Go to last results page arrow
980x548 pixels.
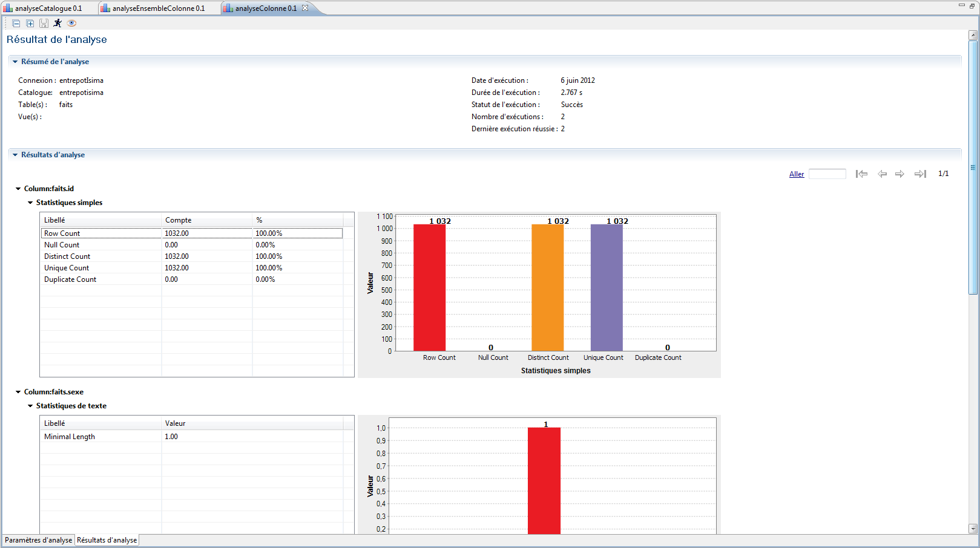(920, 174)
